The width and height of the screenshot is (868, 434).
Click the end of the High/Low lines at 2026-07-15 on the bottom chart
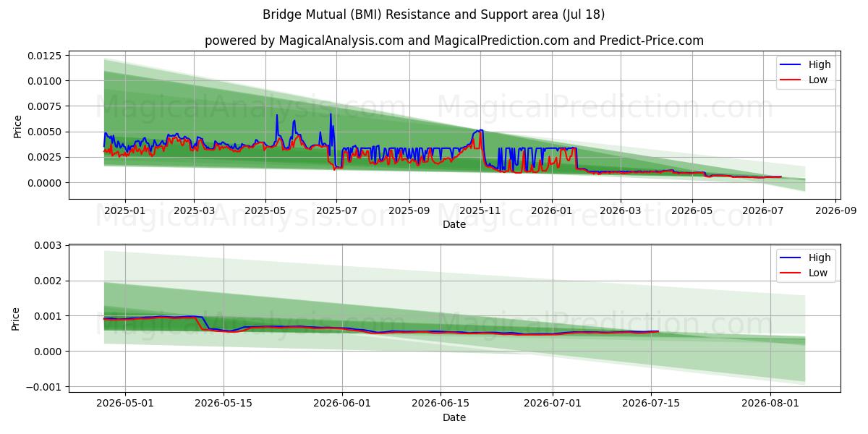click(658, 331)
